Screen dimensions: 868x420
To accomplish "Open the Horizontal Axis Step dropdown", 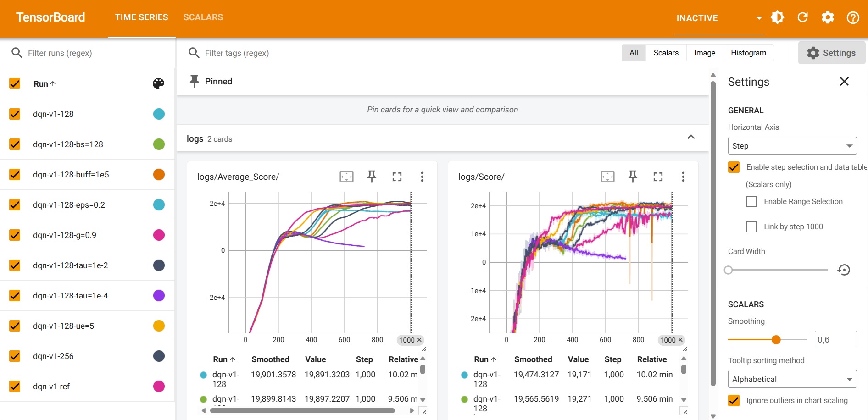I will [792, 146].
